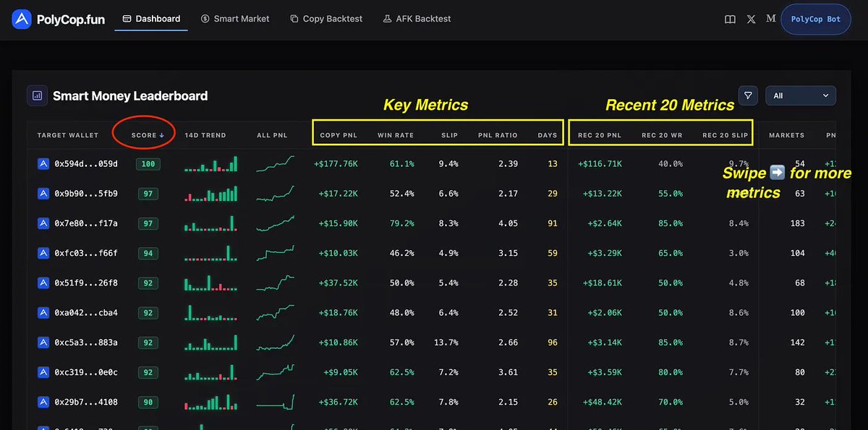This screenshot has height=430, width=868.
Task: Open wallet address 0x9b90...5fb9
Action: (86, 194)
